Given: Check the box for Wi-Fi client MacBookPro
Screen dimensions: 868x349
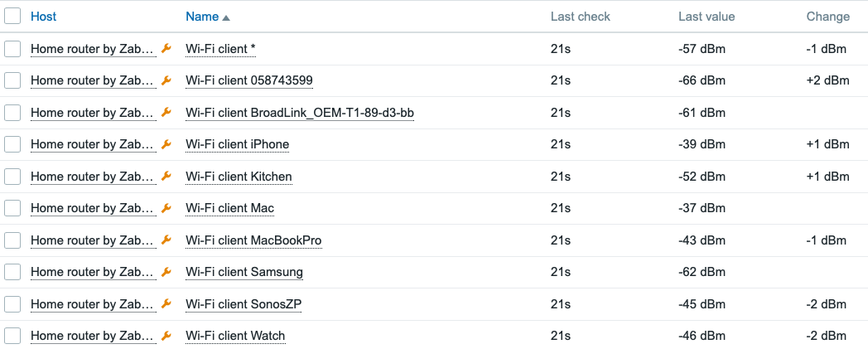Looking at the screenshot, I should pyautogui.click(x=12, y=240).
